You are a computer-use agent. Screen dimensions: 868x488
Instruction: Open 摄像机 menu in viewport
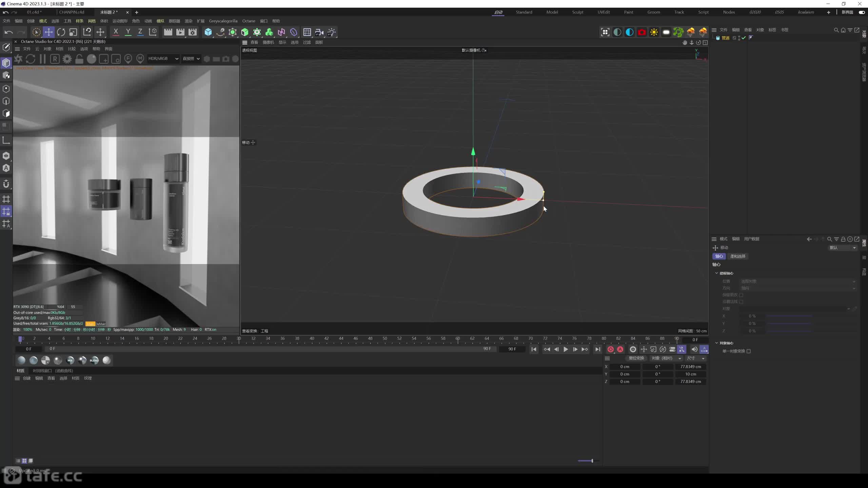268,42
